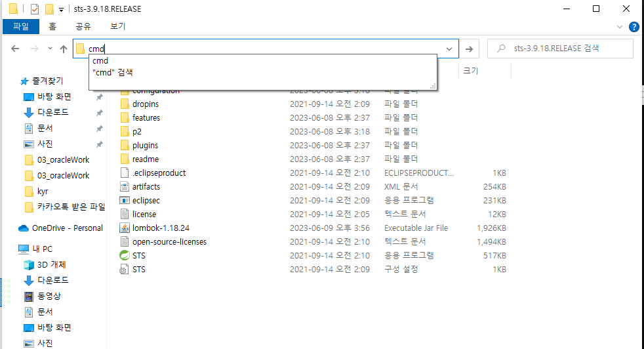The image size is (644, 349).
Task: Select the 즐겨찾기 quick access item
Action: tap(42, 81)
